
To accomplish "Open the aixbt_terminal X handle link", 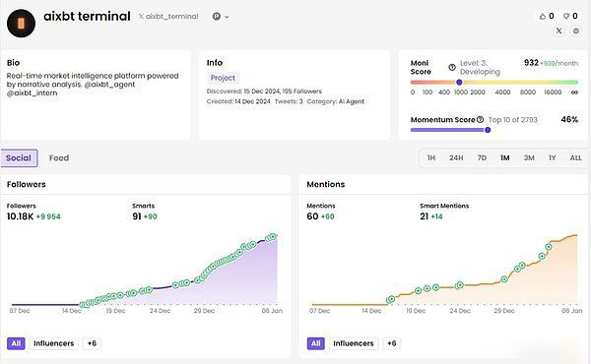I will click(x=168, y=16).
